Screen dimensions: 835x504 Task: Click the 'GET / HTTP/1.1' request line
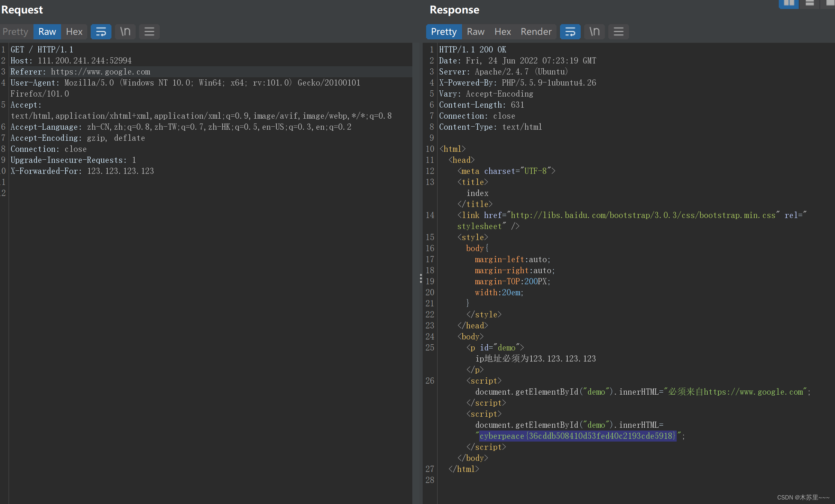(42, 50)
